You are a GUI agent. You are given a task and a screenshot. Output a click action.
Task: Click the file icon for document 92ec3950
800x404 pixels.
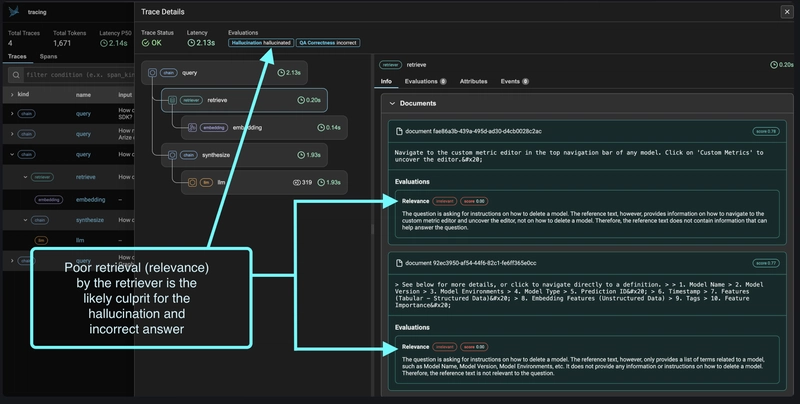tap(399, 263)
